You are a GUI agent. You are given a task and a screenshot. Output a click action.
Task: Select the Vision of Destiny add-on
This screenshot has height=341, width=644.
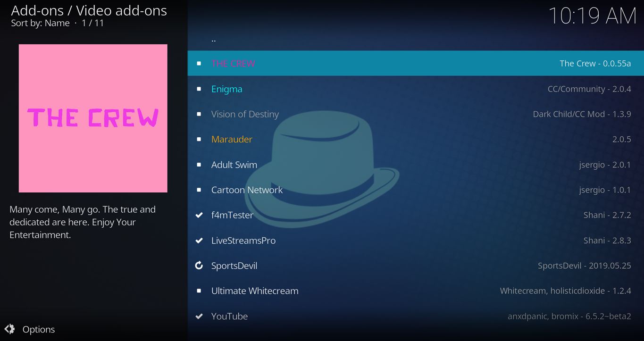[x=245, y=114]
